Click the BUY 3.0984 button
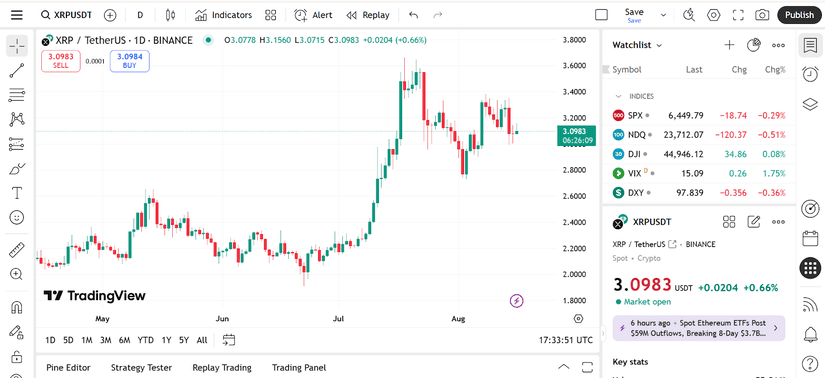Image resolution: width=825 pixels, height=378 pixels. [x=129, y=61]
